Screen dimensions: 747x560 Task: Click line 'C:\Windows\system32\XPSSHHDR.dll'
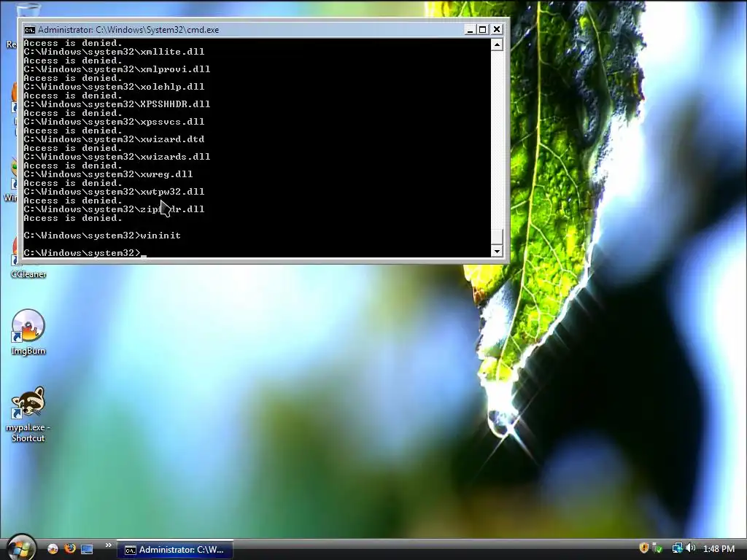(x=117, y=104)
